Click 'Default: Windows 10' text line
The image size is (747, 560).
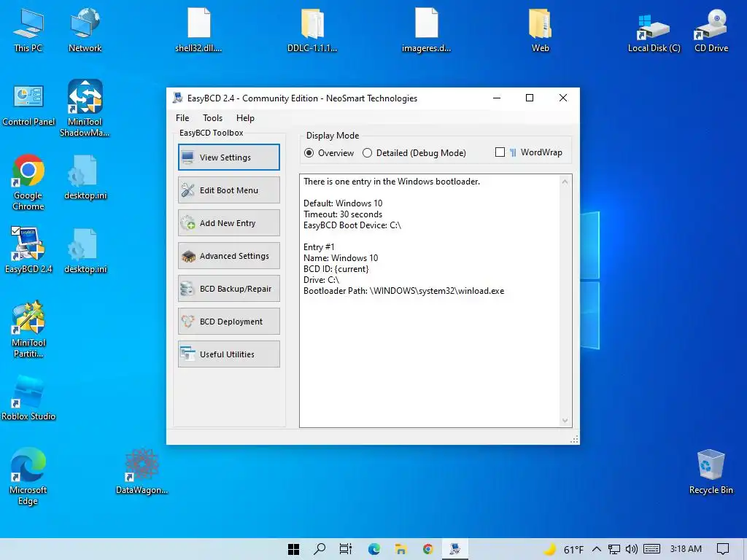coord(343,203)
